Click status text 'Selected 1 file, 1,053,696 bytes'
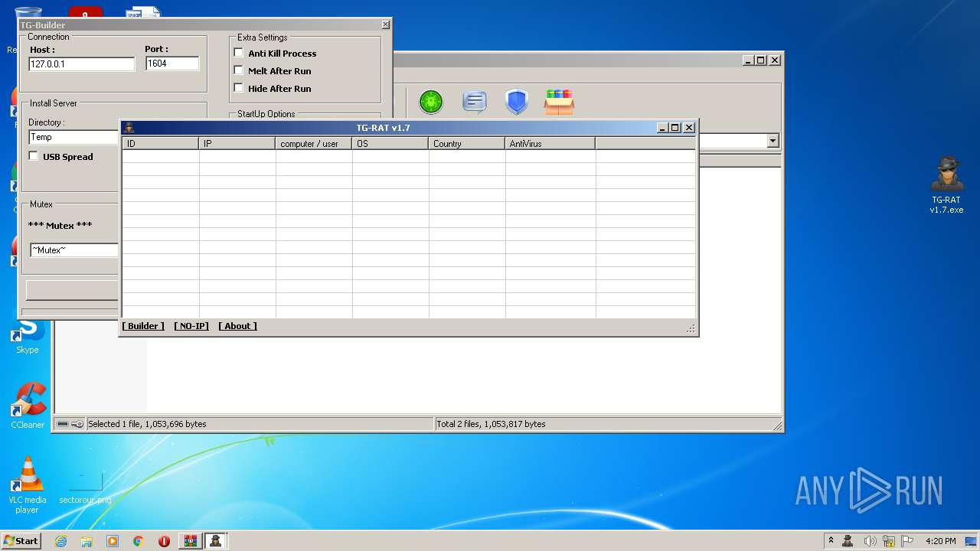The width and height of the screenshot is (980, 551). [147, 424]
